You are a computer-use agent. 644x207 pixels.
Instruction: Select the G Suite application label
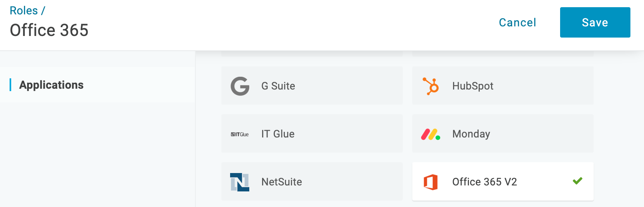click(x=278, y=86)
